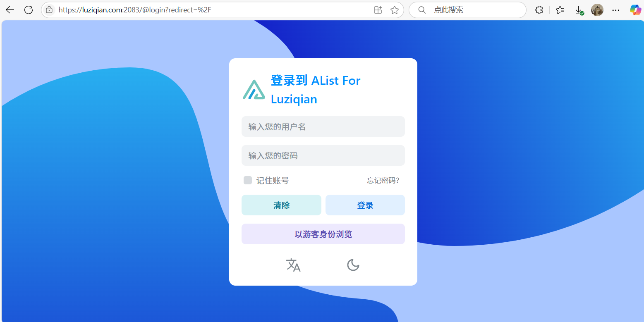Open the Copilot sidebar icon
644x322 pixels.
(635, 10)
